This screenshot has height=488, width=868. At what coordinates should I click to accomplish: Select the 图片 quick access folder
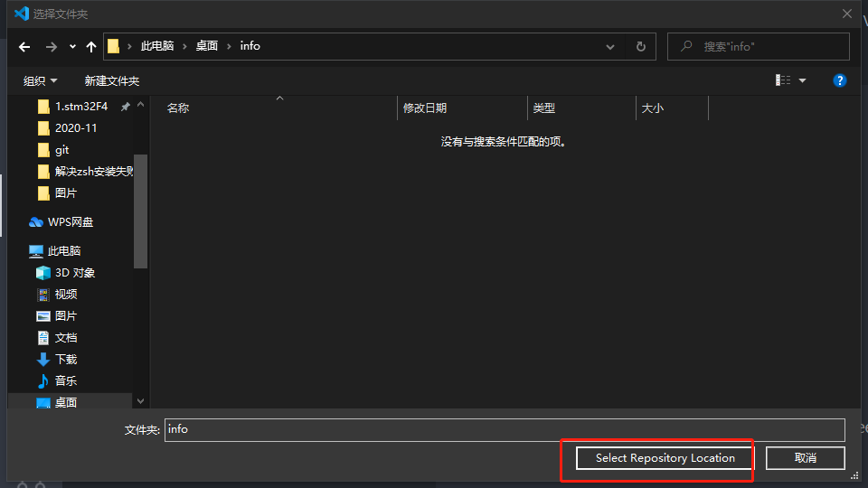point(58,193)
